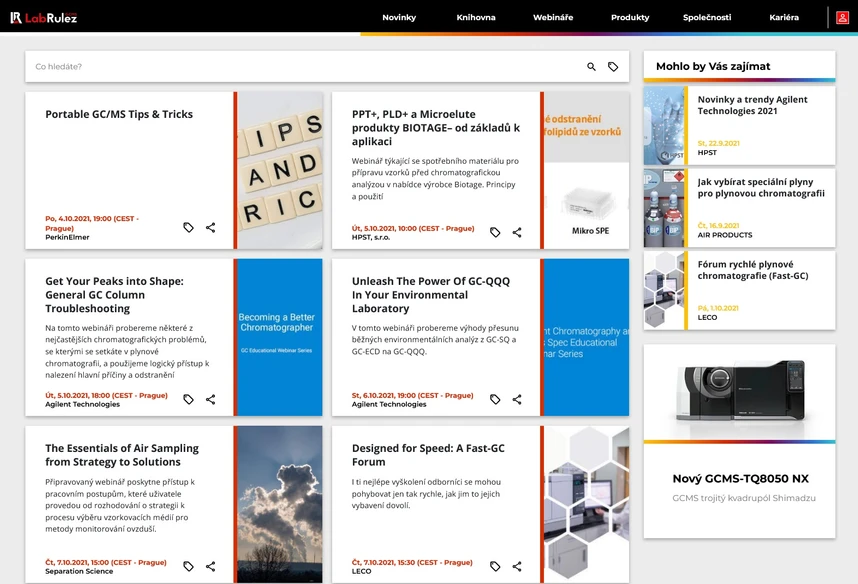Image resolution: width=858 pixels, height=584 pixels.
Task: Click the Agilent news hand thumbnail
Action: click(x=664, y=125)
